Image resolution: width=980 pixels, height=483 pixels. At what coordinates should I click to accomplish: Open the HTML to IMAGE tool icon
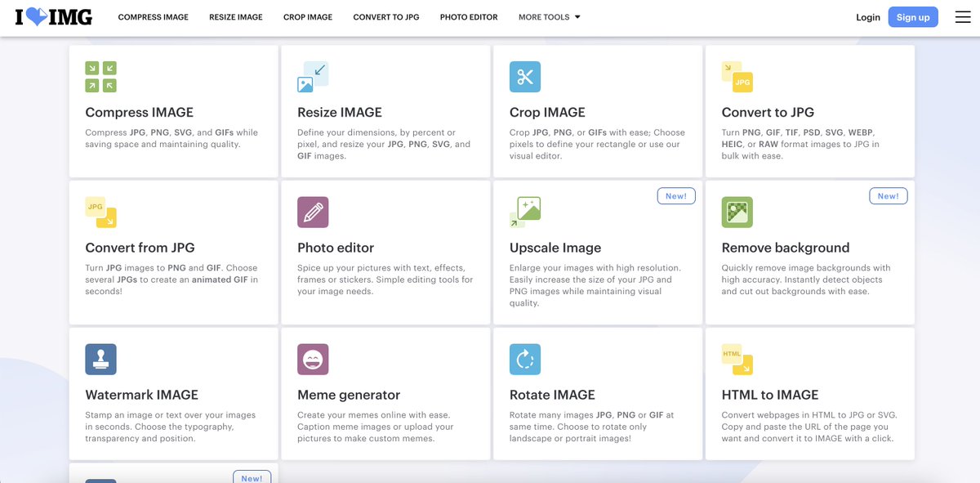[x=737, y=358]
